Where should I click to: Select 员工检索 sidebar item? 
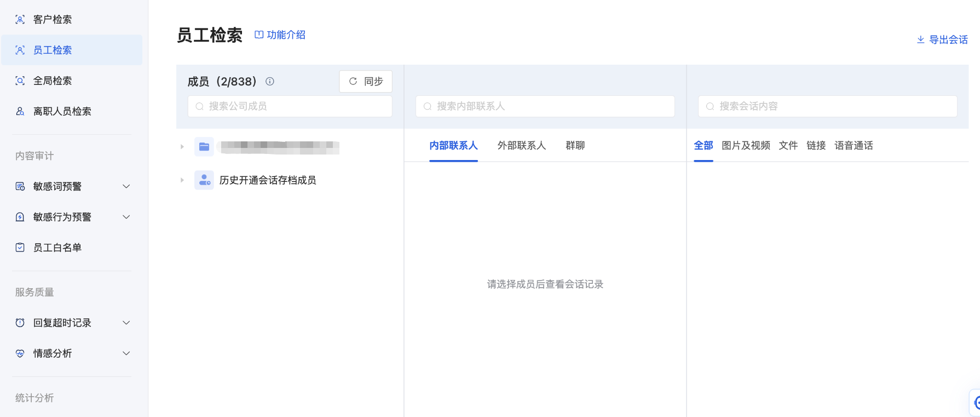coord(72,50)
